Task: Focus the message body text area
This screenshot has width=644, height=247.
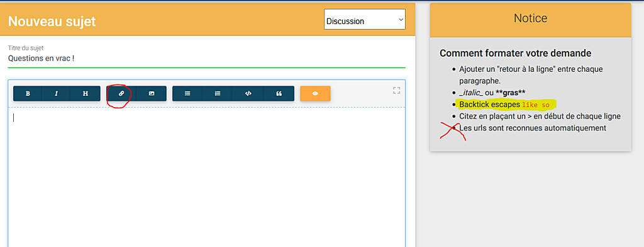Action: pos(206,177)
